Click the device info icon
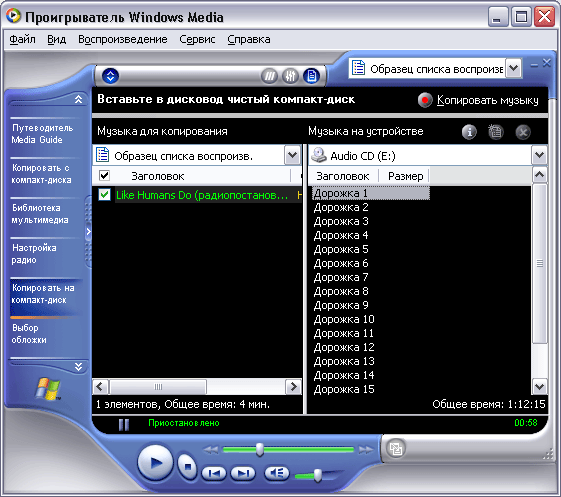The height and width of the screenshot is (497, 561). 469,132
